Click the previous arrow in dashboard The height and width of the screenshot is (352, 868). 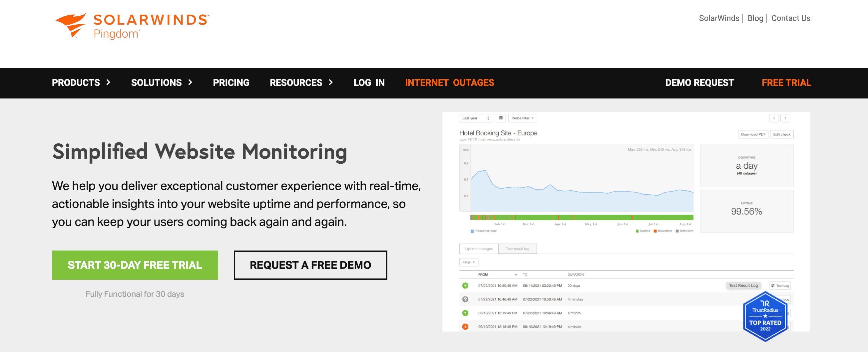[774, 118]
